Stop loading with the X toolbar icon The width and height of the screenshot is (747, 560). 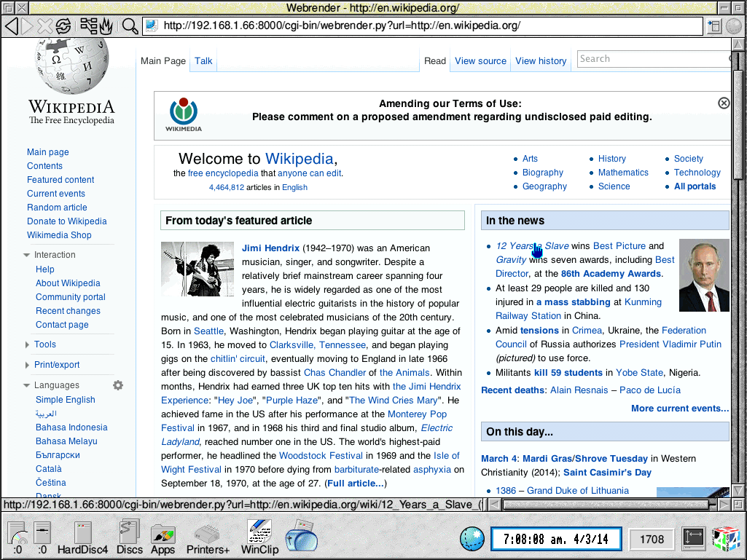click(x=44, y=25)
